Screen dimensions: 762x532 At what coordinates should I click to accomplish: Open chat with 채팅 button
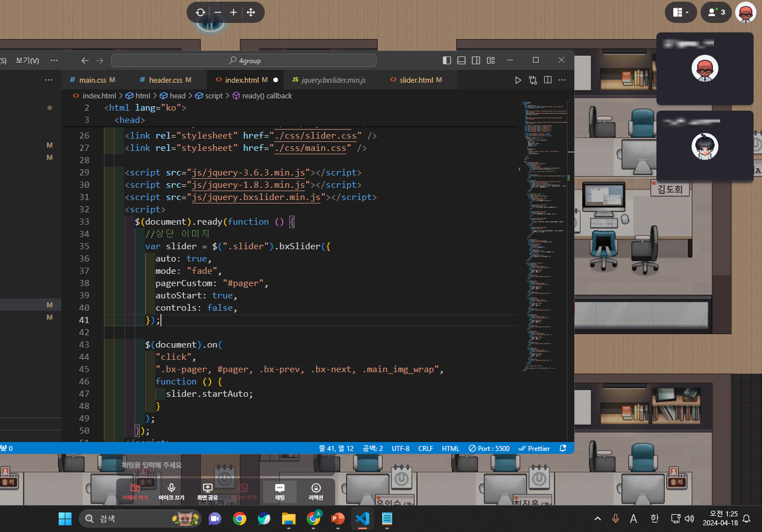(x=280, y=492)
